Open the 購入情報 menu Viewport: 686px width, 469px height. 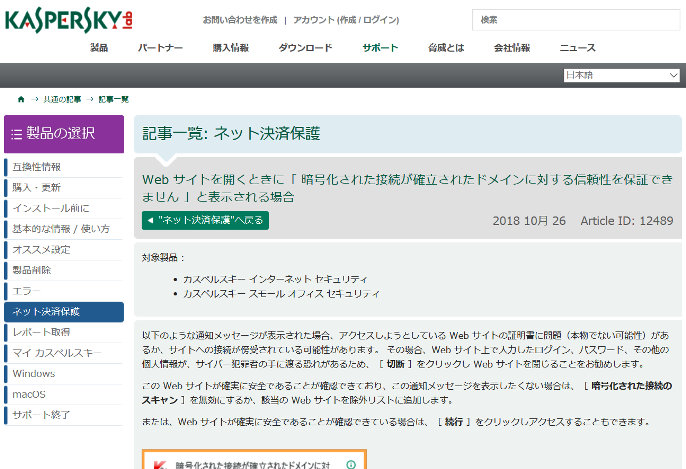click(x=231, y=48)
